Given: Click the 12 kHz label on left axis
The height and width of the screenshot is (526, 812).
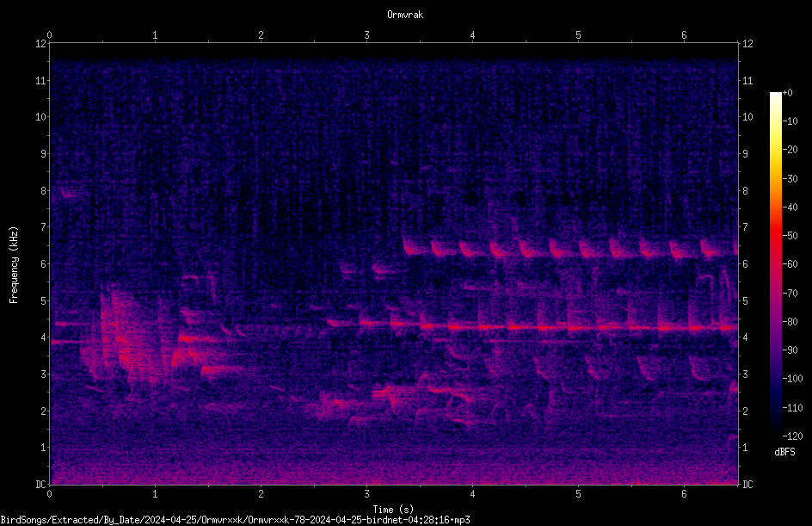Looking at the screenshot, I should tap(40, 44).
